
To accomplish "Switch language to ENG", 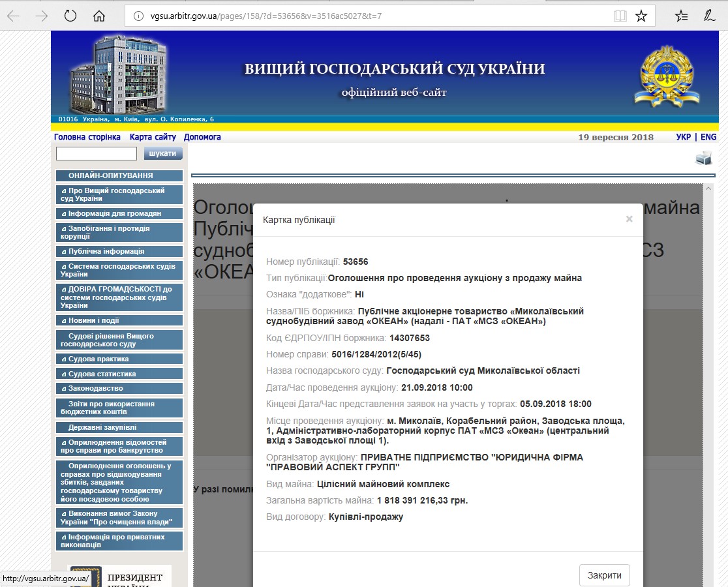I will pos(708,137).
